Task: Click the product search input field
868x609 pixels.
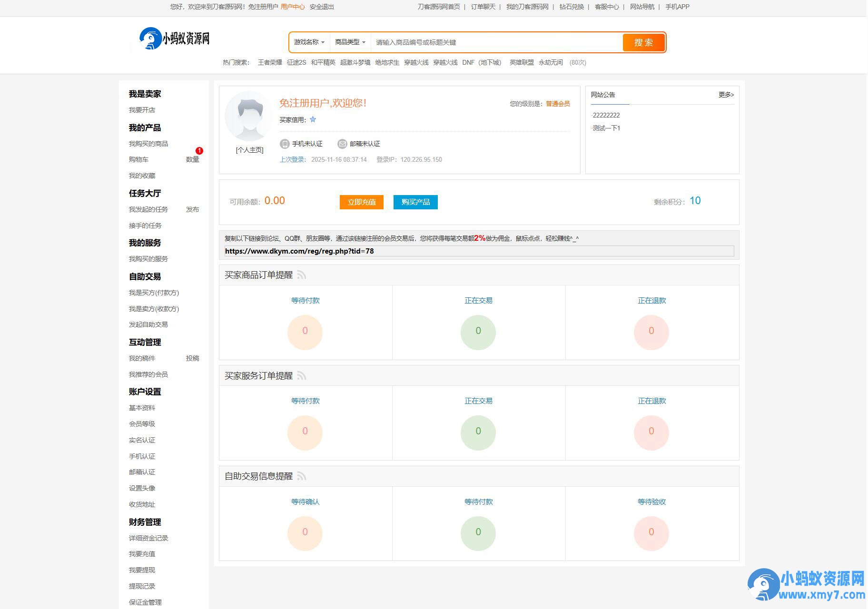Action: pyautogui.click(x=497, y=42)
